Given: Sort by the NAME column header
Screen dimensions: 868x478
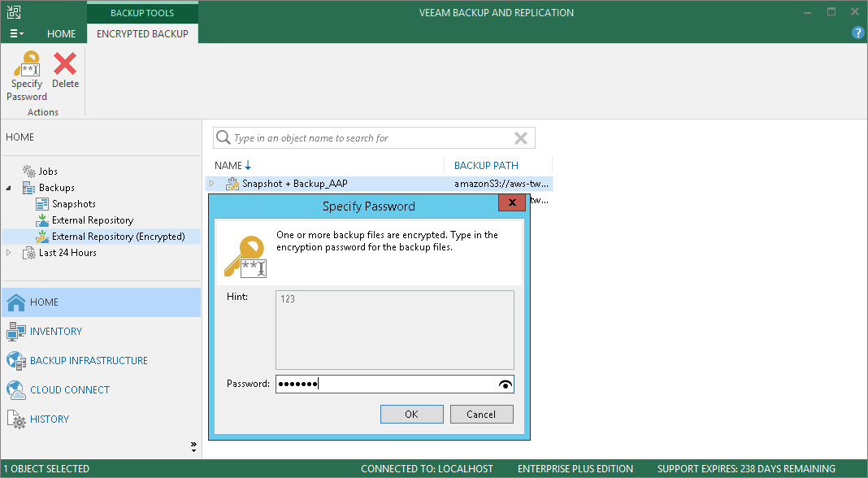Looking at the screenshot, I should coord(228,166).
